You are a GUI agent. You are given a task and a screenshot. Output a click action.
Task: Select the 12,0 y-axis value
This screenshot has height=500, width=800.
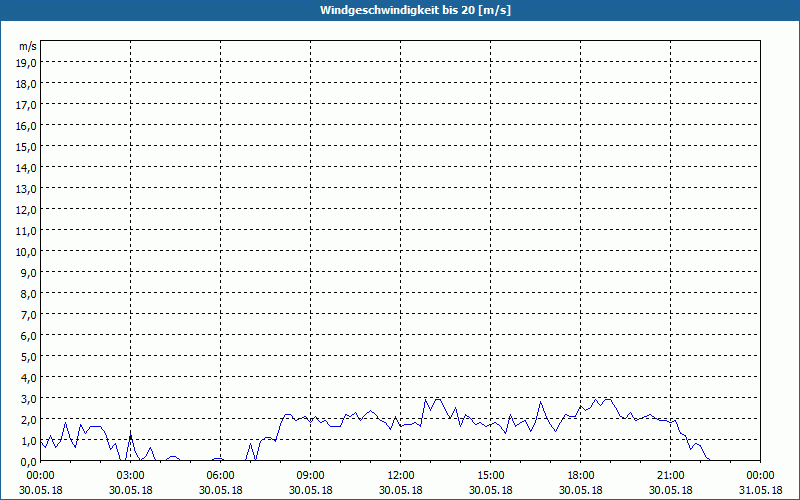click(x=28, y=210)
